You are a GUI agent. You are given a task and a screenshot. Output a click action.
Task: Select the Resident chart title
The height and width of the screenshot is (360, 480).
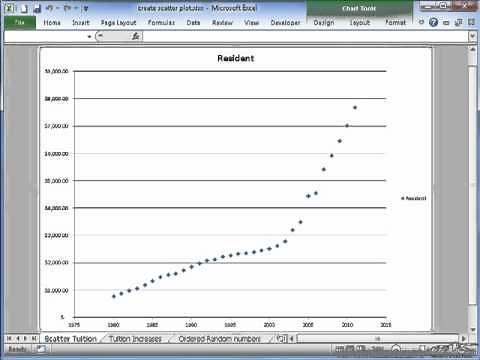coord(236,58)
